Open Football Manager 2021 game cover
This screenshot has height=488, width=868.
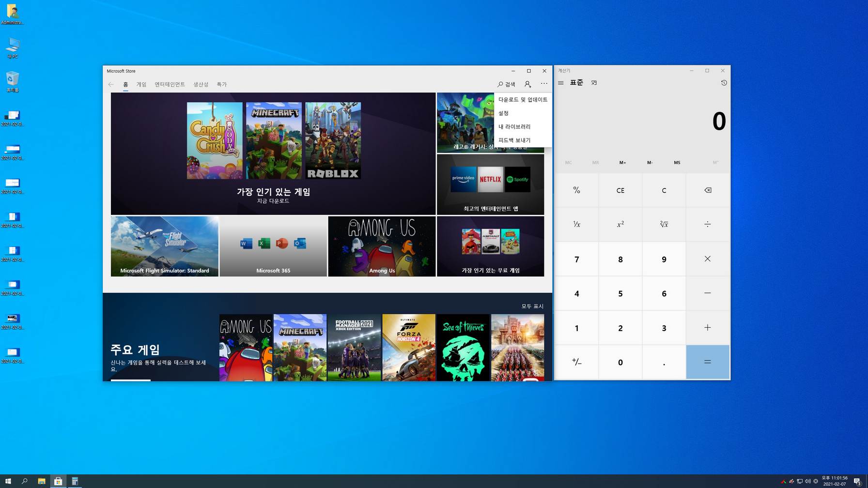[x=354, y=348]
